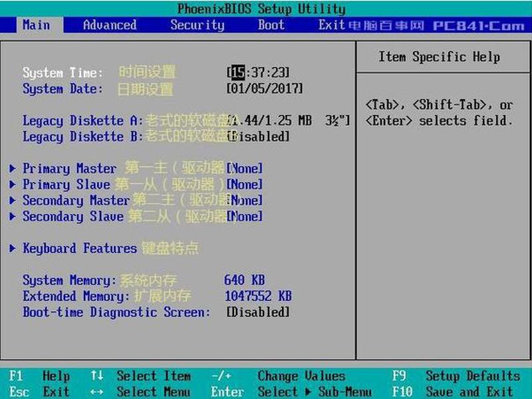Screen dimensions: 532x399
Task: Select the Secondary Master entry
Action: [x=76, y=200]
